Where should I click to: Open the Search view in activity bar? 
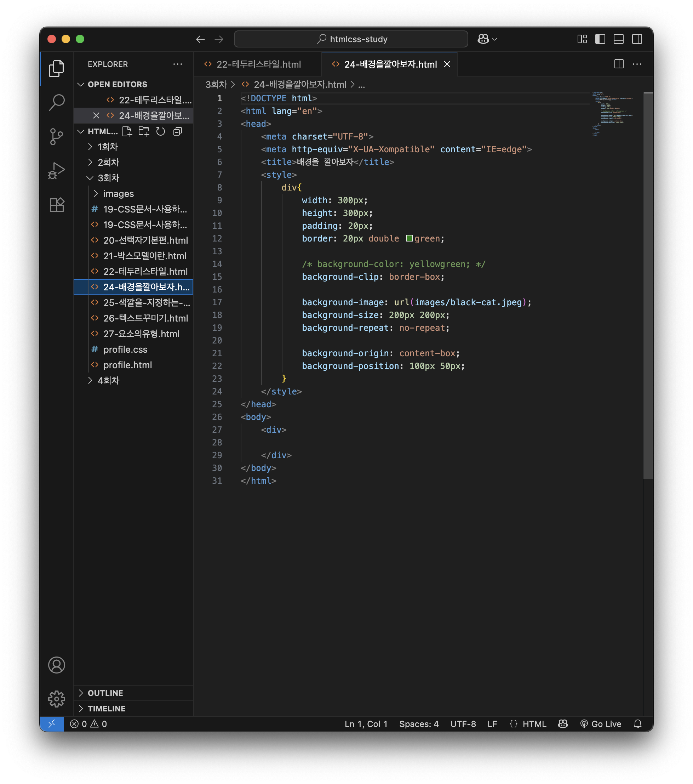click(x=57, y=102)
